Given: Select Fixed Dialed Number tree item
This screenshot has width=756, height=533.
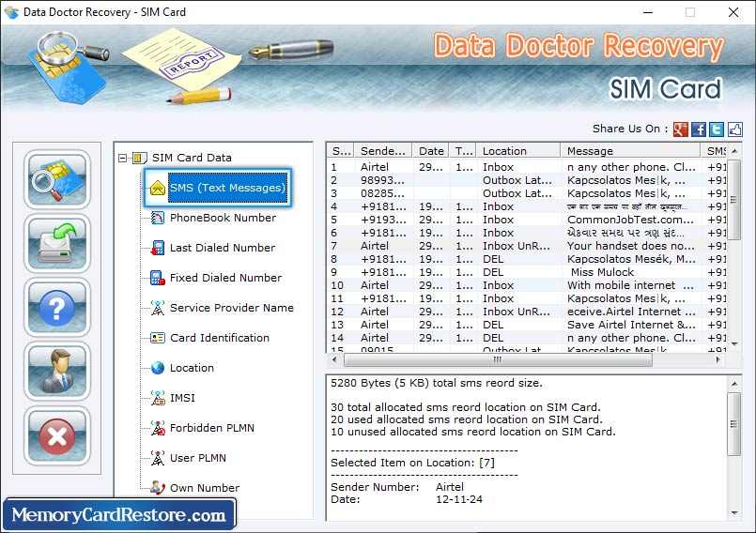Looking at the screenshot, I should coord(225,278).
